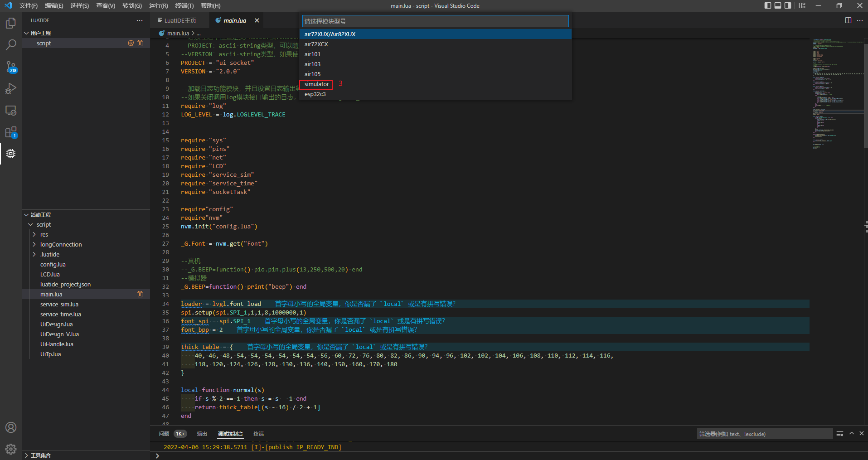The height and width of the screenshot is (460, 868).
Task: Open the 运行(R) menu
Action: pyautogui.click(x=158, y=5)
